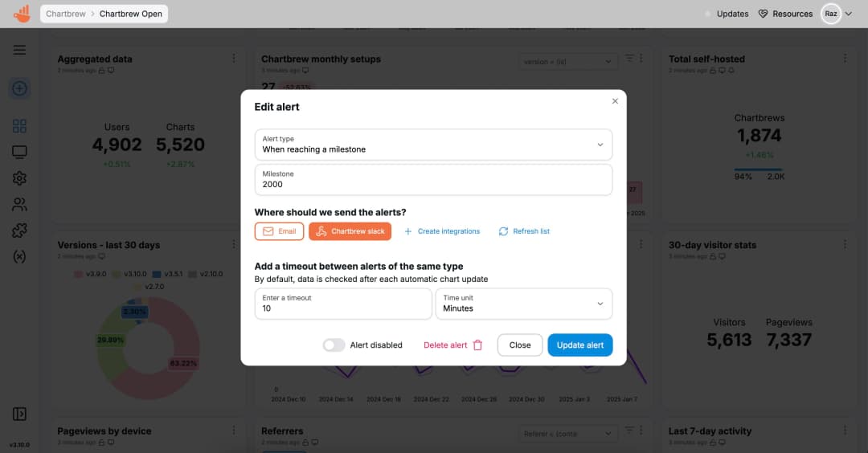The image size is (868, 453).
Task: Toggle the Alert disabled switch
Action: click(334, 345)
